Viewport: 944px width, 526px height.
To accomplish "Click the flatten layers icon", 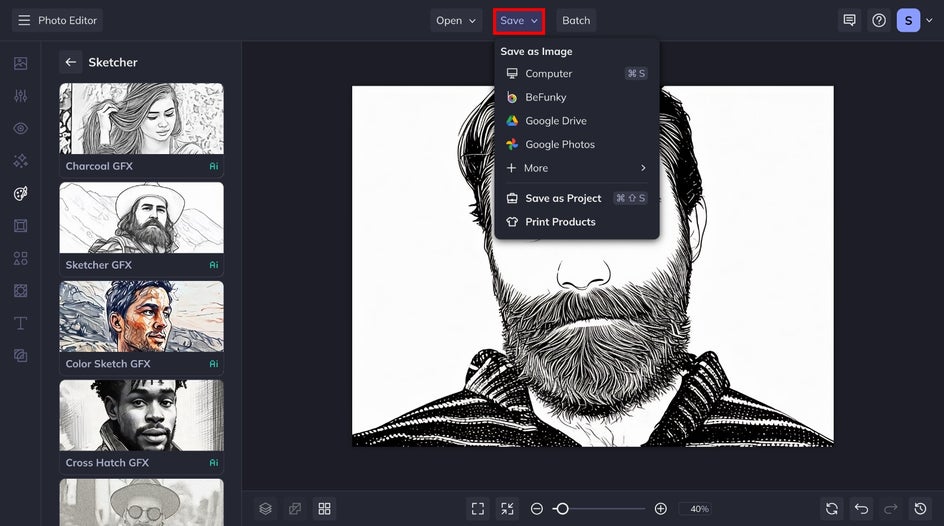I will (x=295, y=509).
